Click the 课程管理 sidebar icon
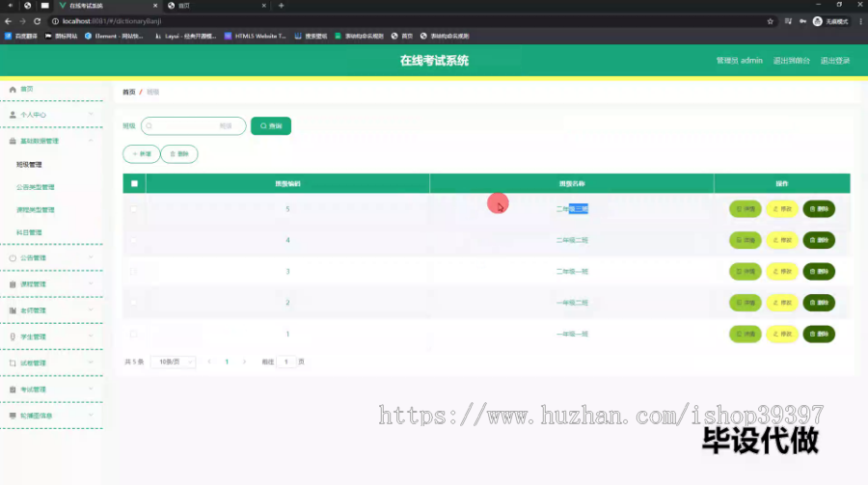Screen dimensions: 868x485 [x=13, y=284]
